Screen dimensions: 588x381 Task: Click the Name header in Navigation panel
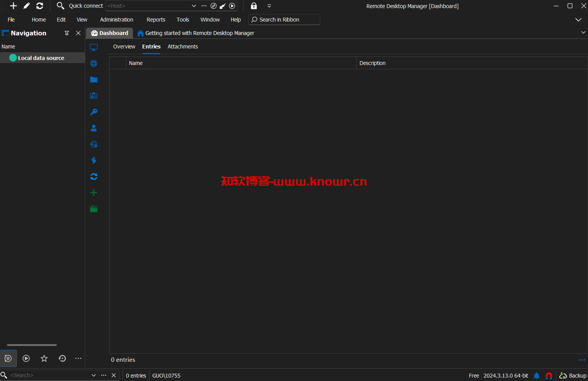pos(8,47)
